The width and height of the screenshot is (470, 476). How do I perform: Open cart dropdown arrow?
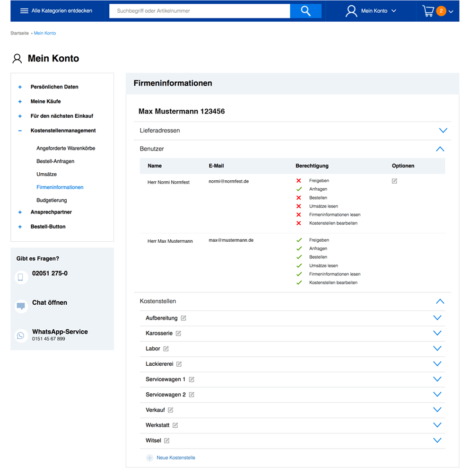pyautogui.click(x=451, y=11)
